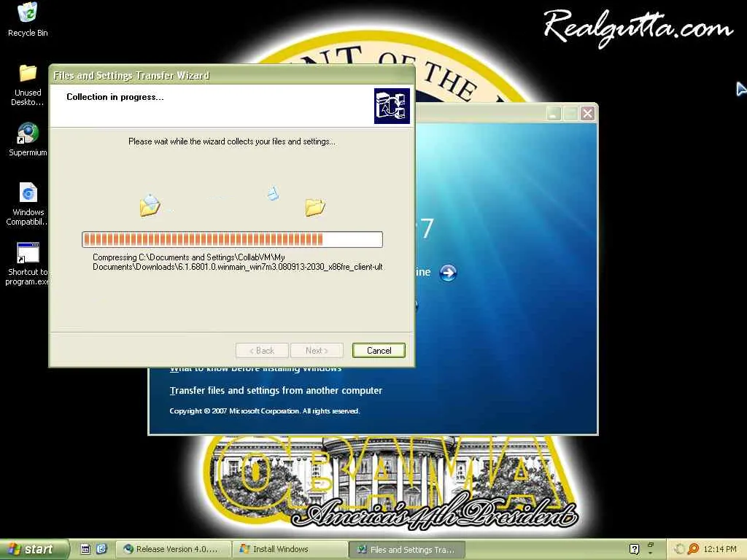Switch to Files and Settings Transfer taskbar item
Viewport: 747px width, 560px height.
[407, 550]
